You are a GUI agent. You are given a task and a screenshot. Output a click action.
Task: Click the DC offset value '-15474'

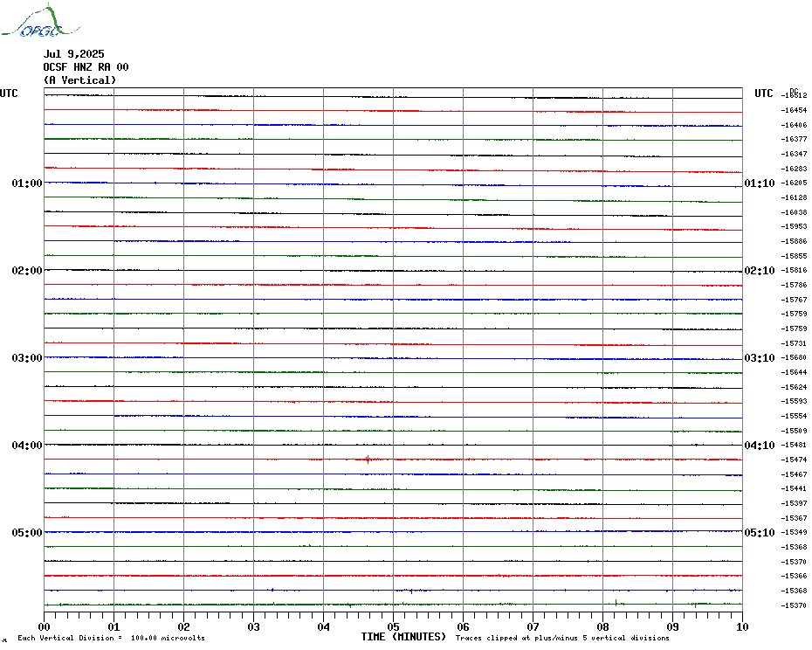[794, 460]
